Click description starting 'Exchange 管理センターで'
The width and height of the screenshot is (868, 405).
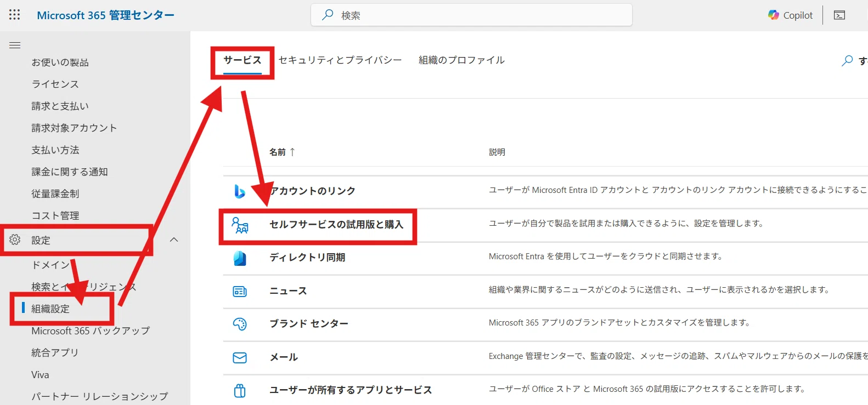678,356
